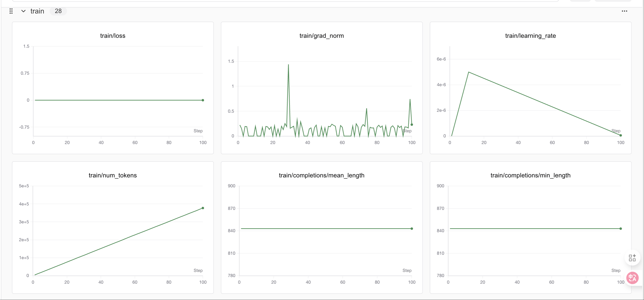Click the pink translate floating icon

click(x=632, y=277)
